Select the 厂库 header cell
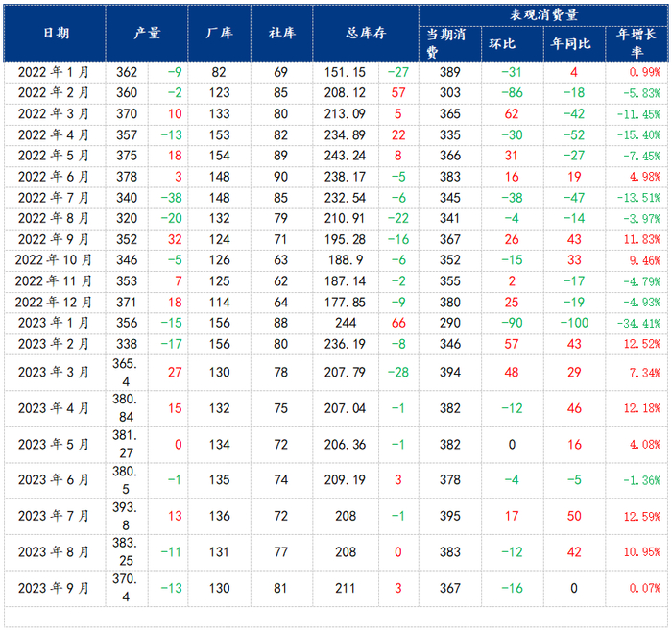672x633 pixels. click(x=220, y=33)
